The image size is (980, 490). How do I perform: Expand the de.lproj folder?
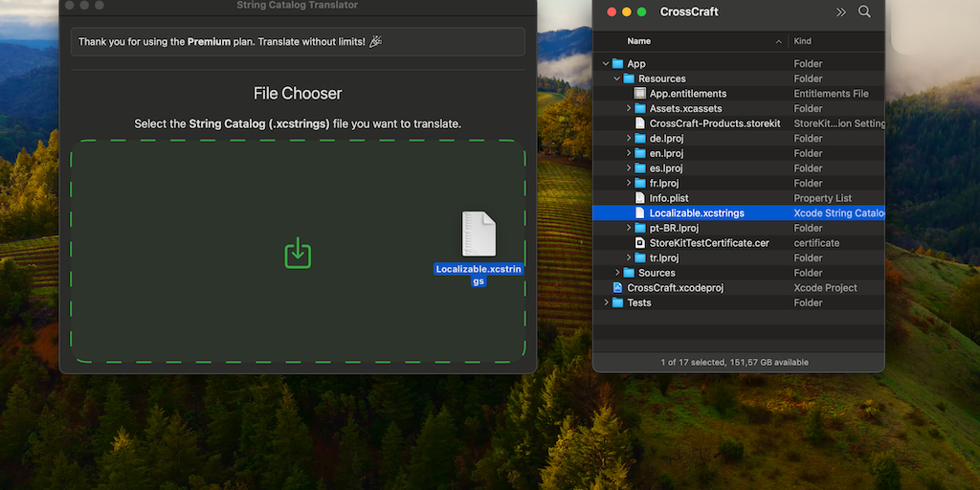pyautogui.click(x=629, y=139)
